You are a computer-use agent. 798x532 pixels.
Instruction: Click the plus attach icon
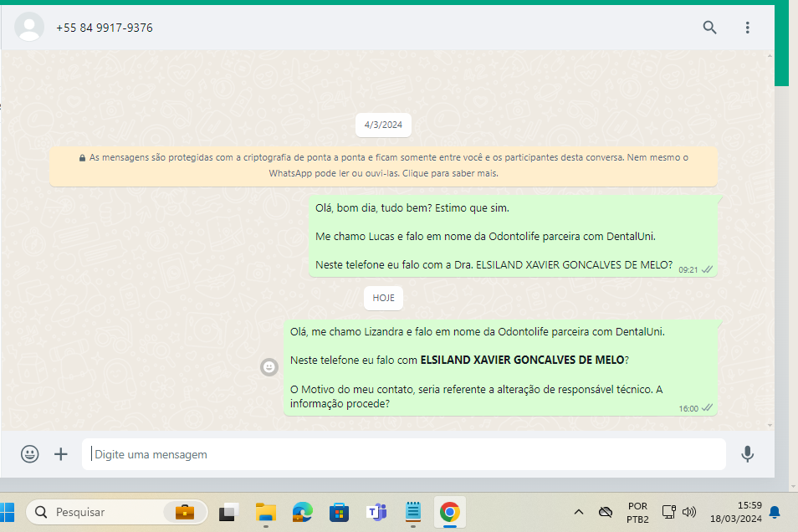[61, 454]
